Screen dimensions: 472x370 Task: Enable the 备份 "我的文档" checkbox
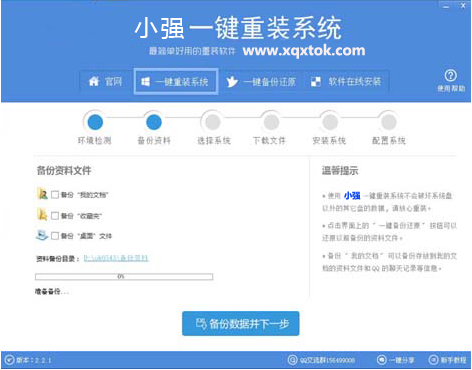click(55, 195)
